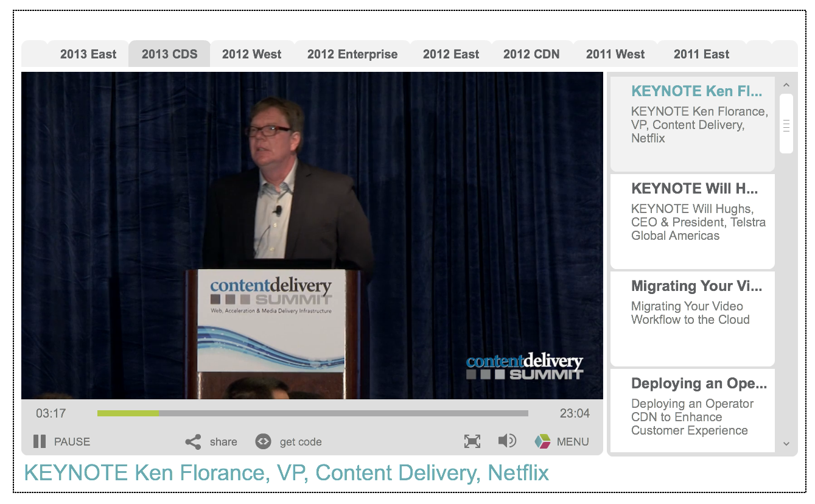This screenshot has width=815, height=504.
Task: Click the get code embed icon
Action: (263, 441)
